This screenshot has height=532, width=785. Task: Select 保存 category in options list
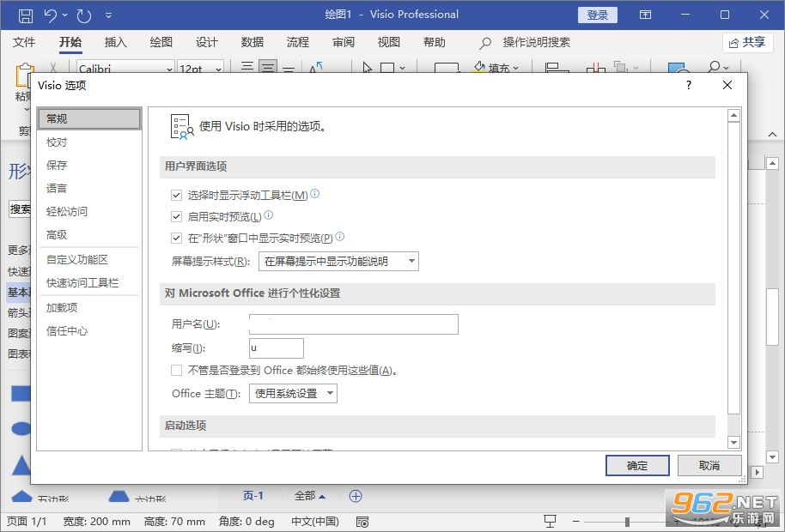89,165
